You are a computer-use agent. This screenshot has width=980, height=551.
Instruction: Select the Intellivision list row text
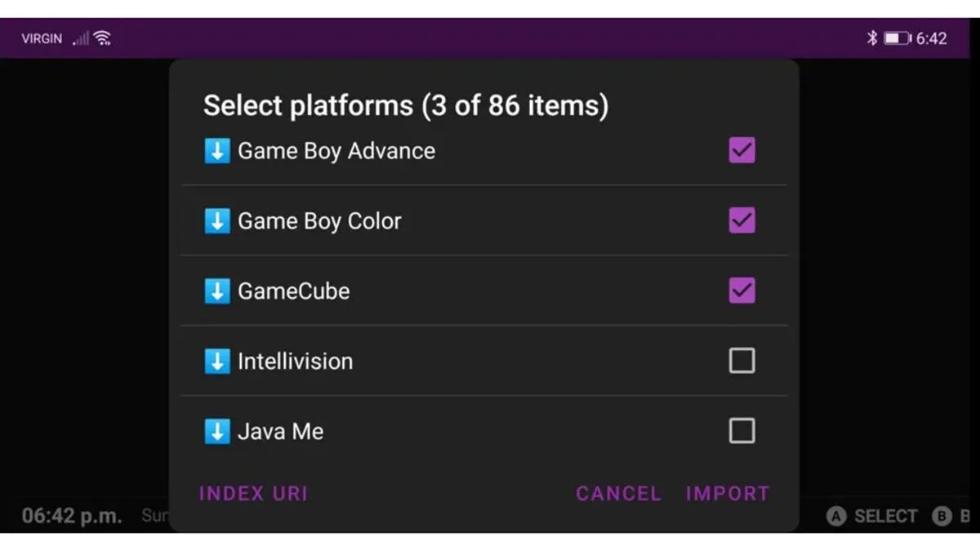296,362
